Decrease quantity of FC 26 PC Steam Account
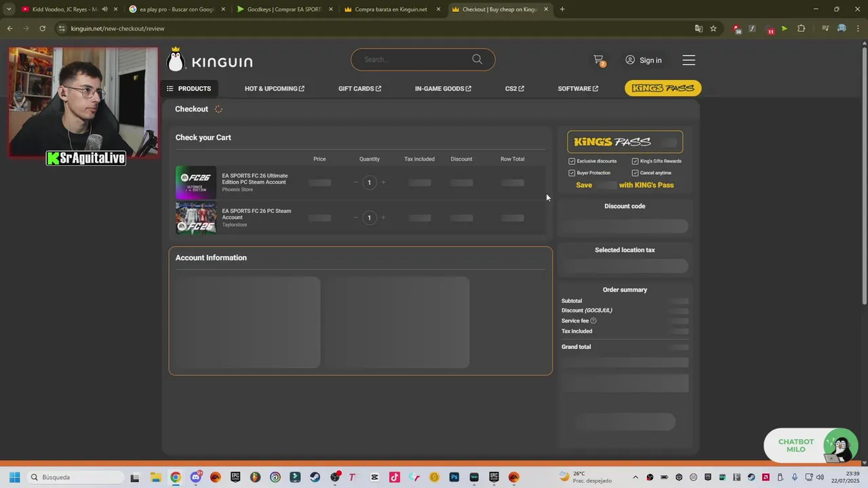The image size is (868, 488). click(355, 218)
